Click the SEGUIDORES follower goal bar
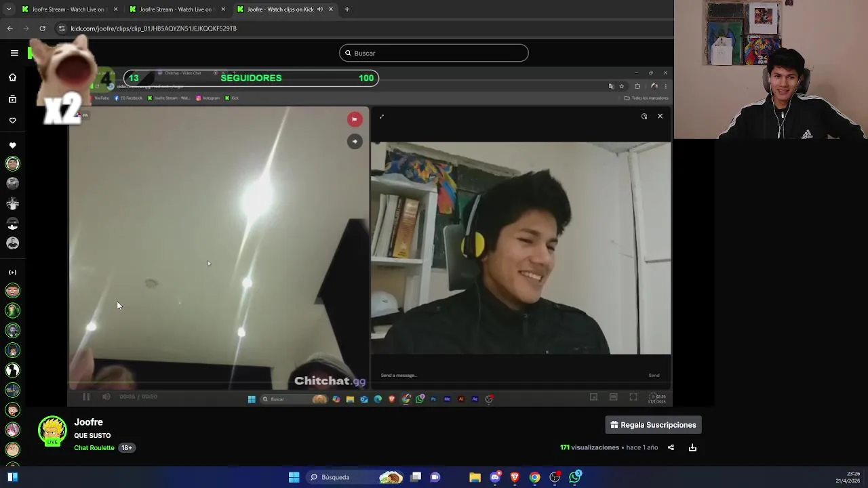Image resolution: width=868 pixels, height=488 pixels. coord(251,78)
